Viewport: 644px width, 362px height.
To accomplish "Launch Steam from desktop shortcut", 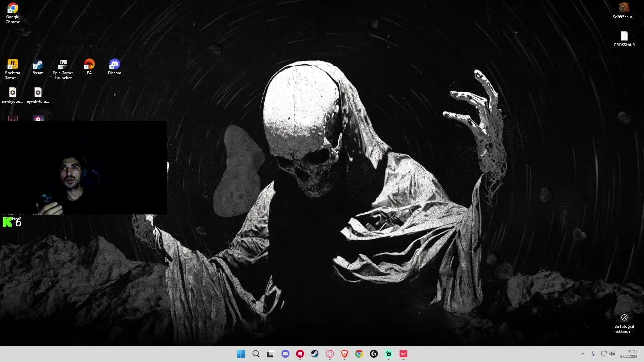I will [x=38, y=67].
